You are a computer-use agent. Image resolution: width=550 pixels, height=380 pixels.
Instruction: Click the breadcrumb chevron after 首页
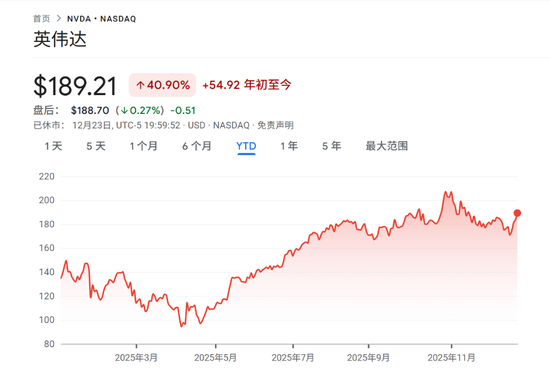[x=59, y=18]
